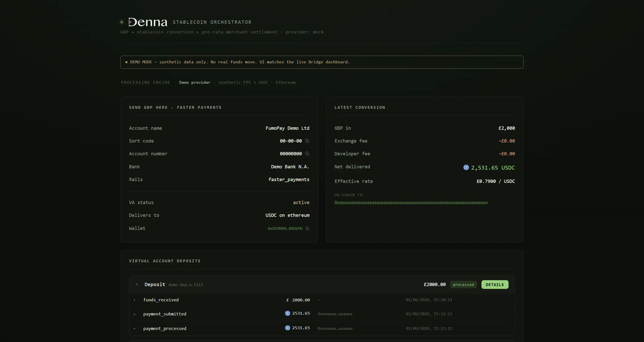The width and height of the screenshot is (644, 342).
Task: Click the Delivers to value USDC on ethereum
Action: click(x=287, y=215)
